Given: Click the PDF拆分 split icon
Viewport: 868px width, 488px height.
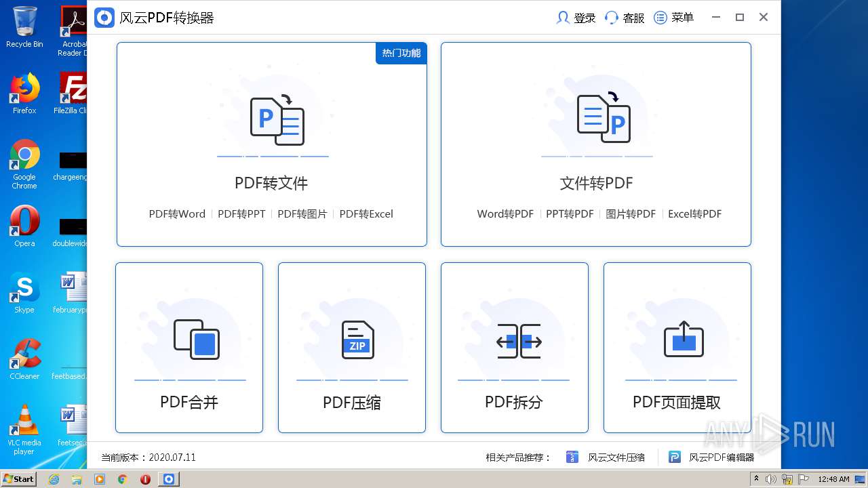Looking at the screenshot, I should 519,342.
